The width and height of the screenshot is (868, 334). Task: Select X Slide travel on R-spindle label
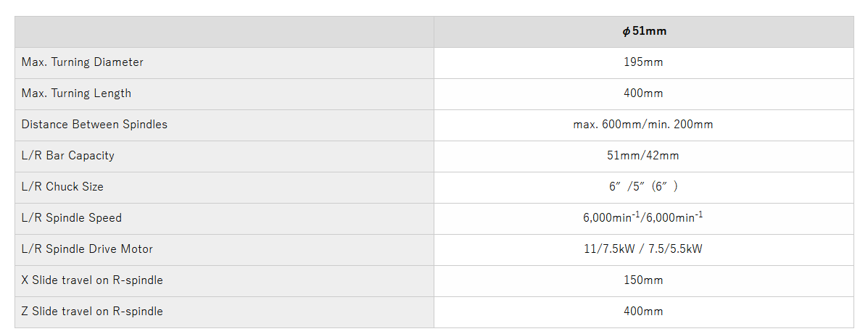pos(92,280)
